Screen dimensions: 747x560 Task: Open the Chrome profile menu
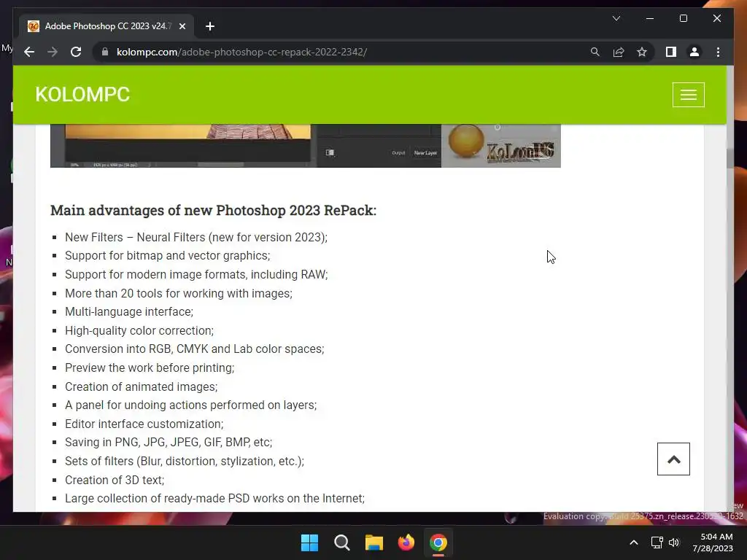(694, 52)
